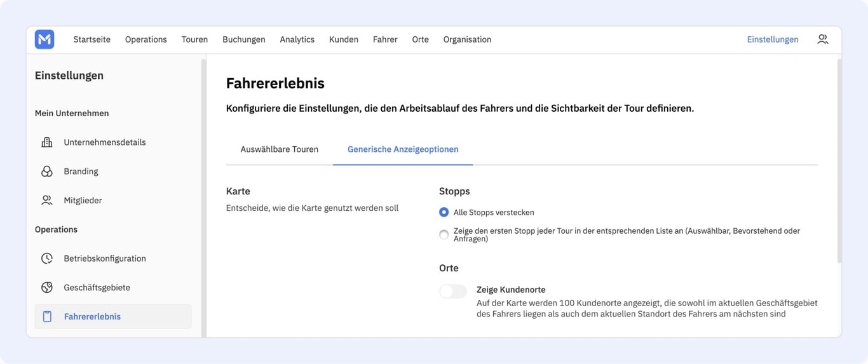Image resolution: width=868 pixels, height=364 pixels.
Task: Click the main content vertical scrollbar
Action: click(839, 161)
